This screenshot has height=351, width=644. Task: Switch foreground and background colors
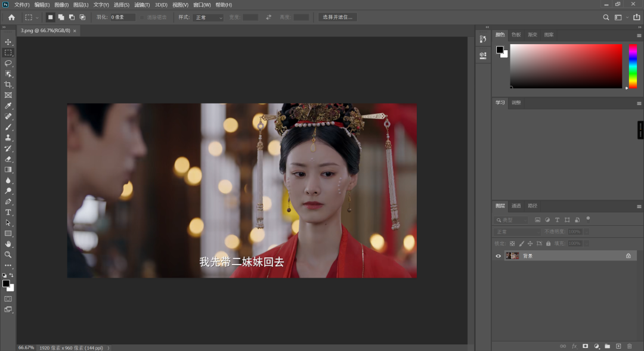11,275
